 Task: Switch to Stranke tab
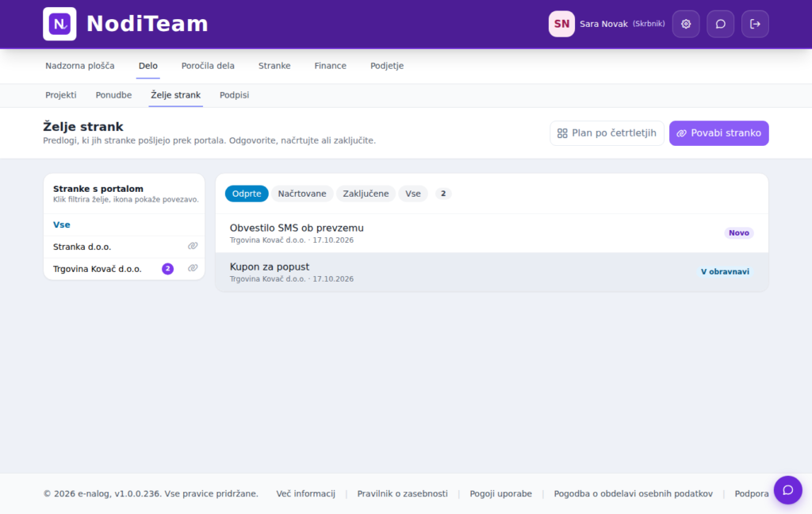(274, 66)
